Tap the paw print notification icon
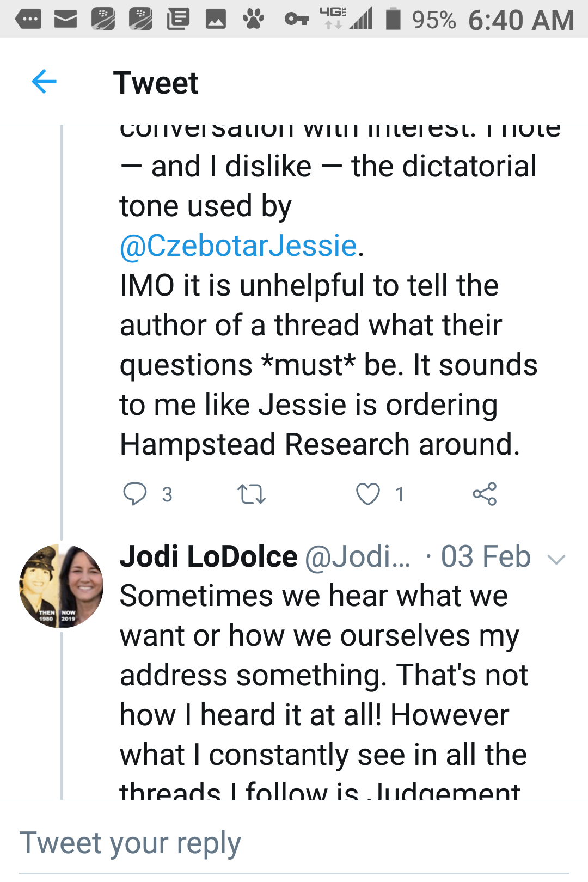This screenshot has height=882, width=588. click(253, 20)
